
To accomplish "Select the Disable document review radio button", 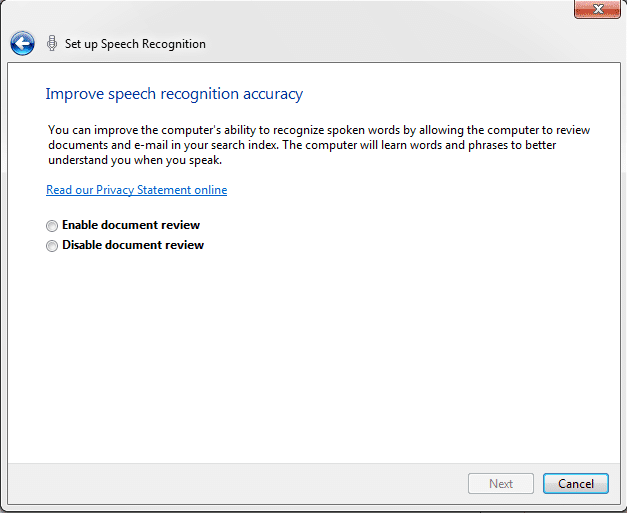I will pyautogui.click(x=52, y=246).
